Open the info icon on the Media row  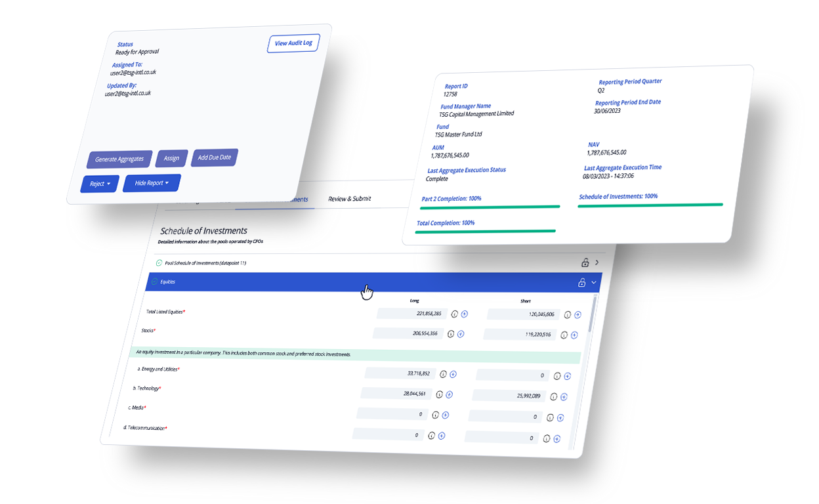435,414
